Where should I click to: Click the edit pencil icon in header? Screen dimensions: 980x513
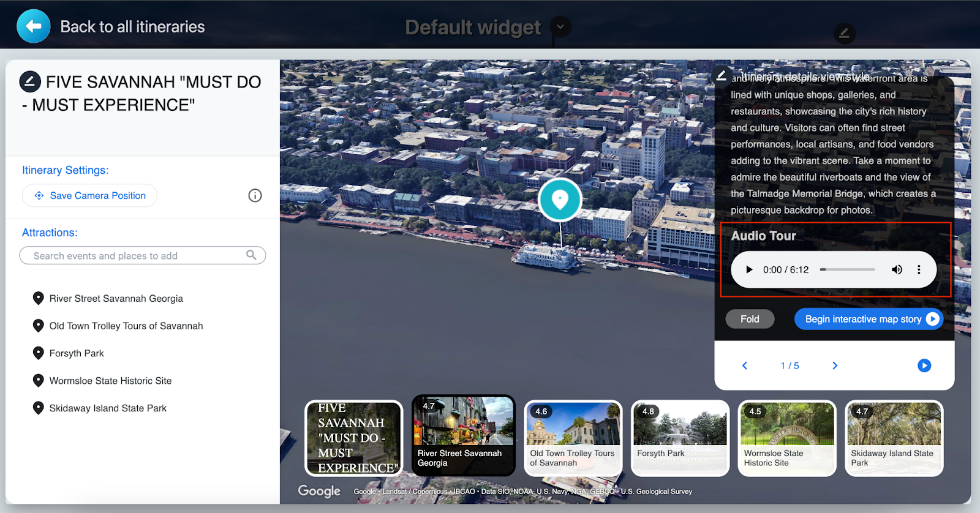point(844,33)
